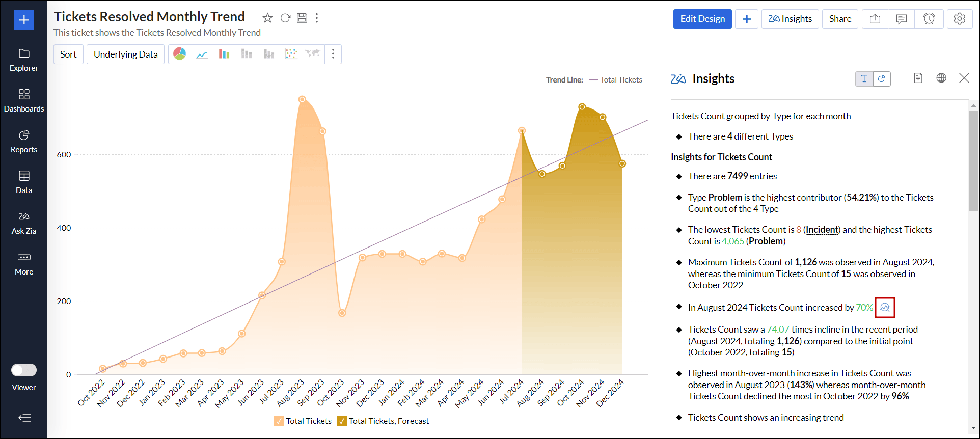Screen dimensions: 980x439
Task: Switch to the scatter chart type
Action: [x=291, y=54]
